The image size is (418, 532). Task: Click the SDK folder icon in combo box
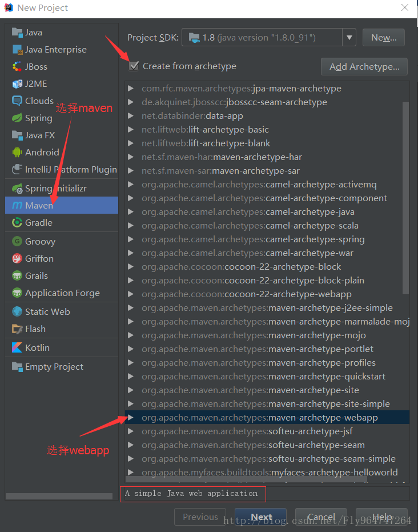click(x=194, y=38)
